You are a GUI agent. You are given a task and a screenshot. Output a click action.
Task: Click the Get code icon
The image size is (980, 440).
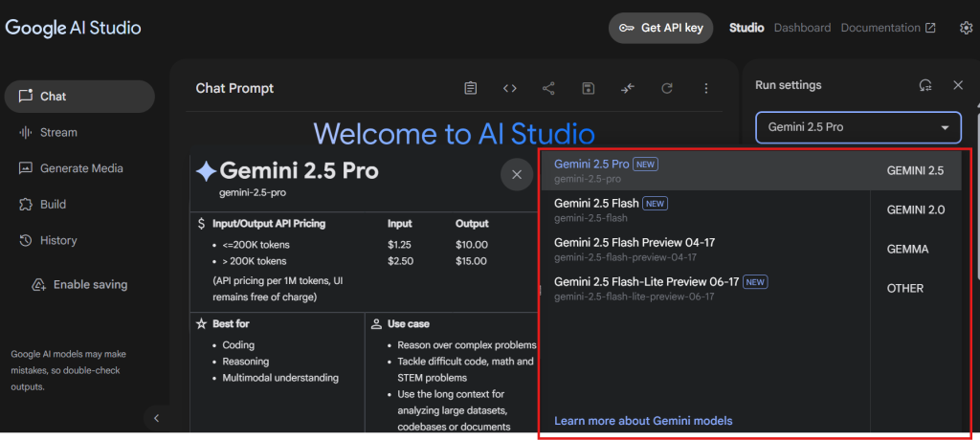[510, 88]
